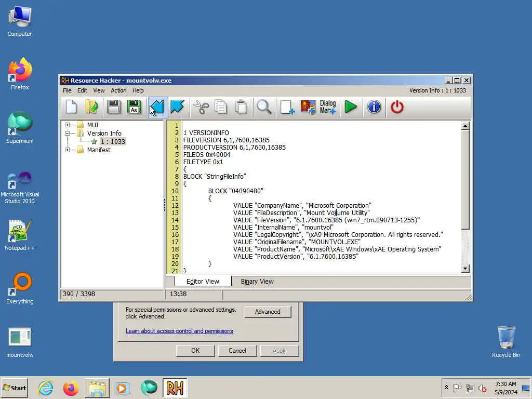Click the Windows Media Player taskbar icon
The height and width of the screenshot is (399, 532).
coord(123,388)
